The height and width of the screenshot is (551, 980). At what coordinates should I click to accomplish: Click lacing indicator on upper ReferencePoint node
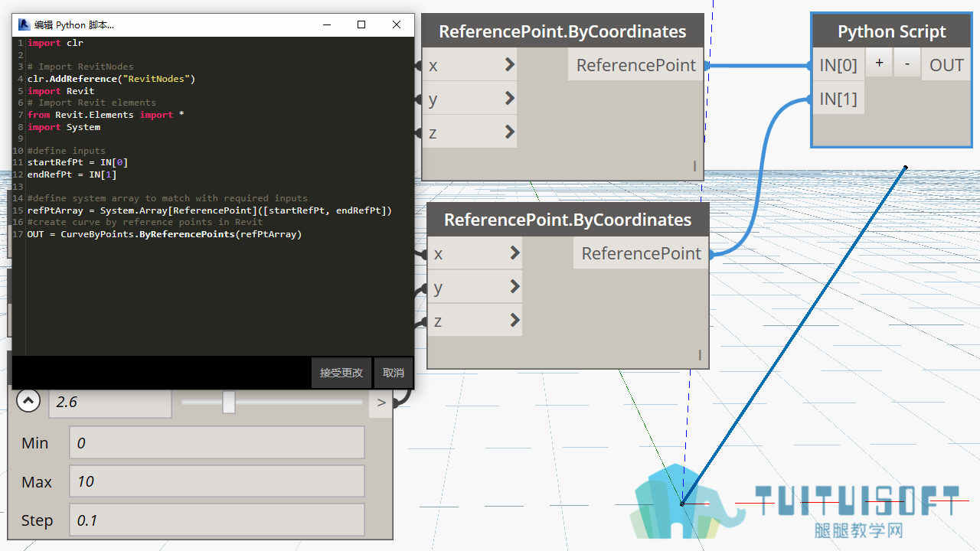tap(695, 167)
